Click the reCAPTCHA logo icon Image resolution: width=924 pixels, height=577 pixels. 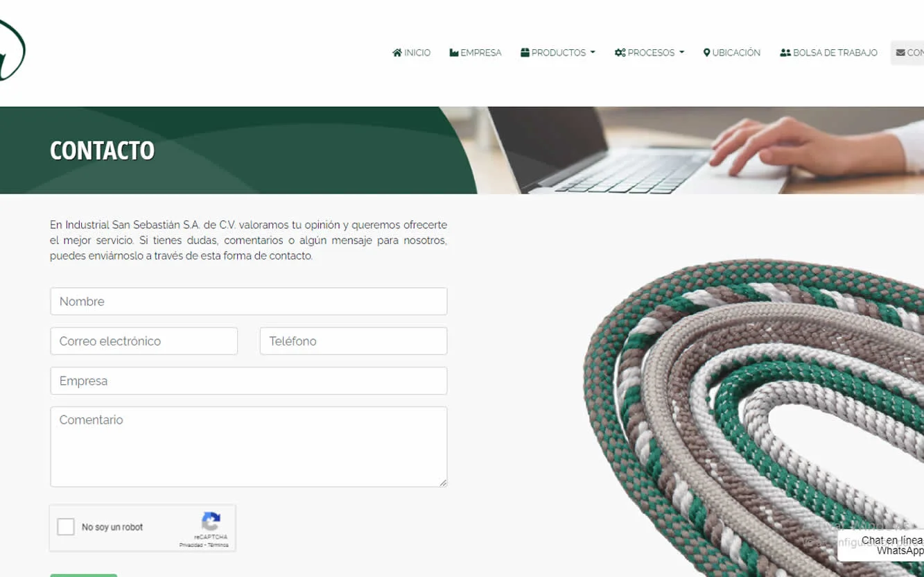tap(211, 522)
